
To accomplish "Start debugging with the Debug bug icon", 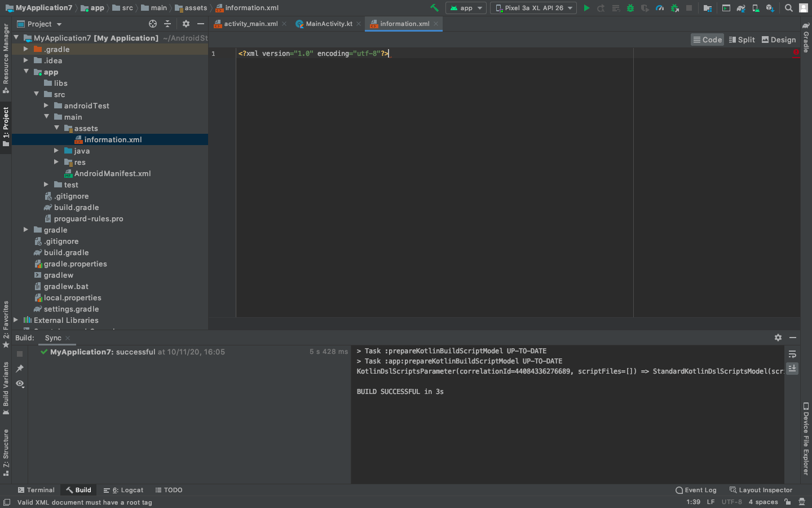I will click(x=630, y=8).
